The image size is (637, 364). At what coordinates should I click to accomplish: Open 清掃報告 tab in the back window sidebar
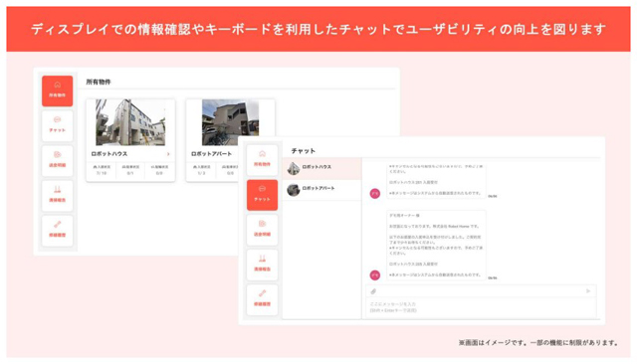58,196
